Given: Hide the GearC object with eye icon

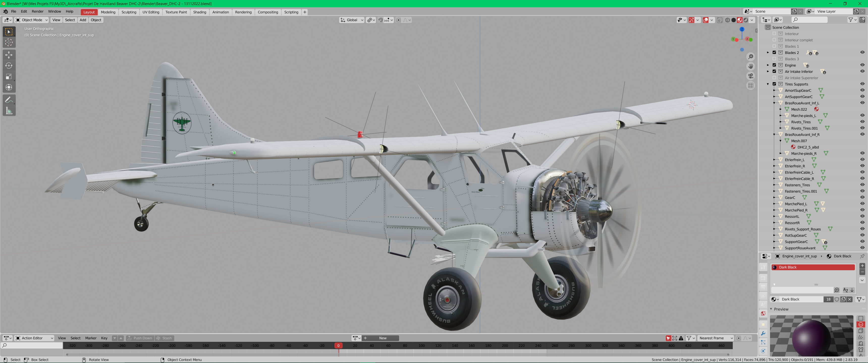Looking at the screenshot, I should pyautogui.click(x=862, y=197).
